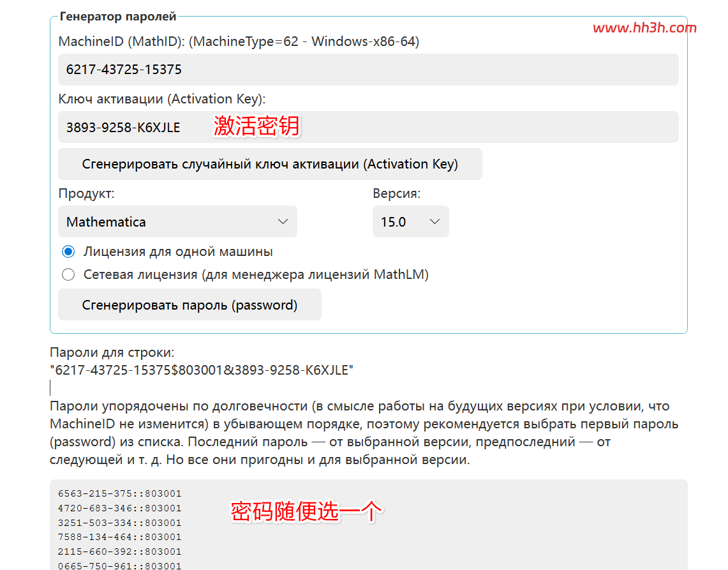This screenshot has width=728, height=570.
Task: Click the Ключ активации label
Action: point(161,99)
